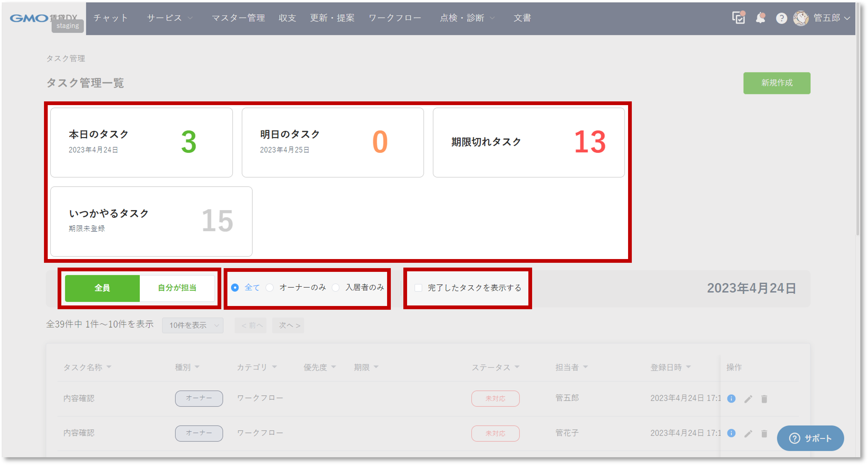View info for first 内容確認 task

tap(731, 399)
